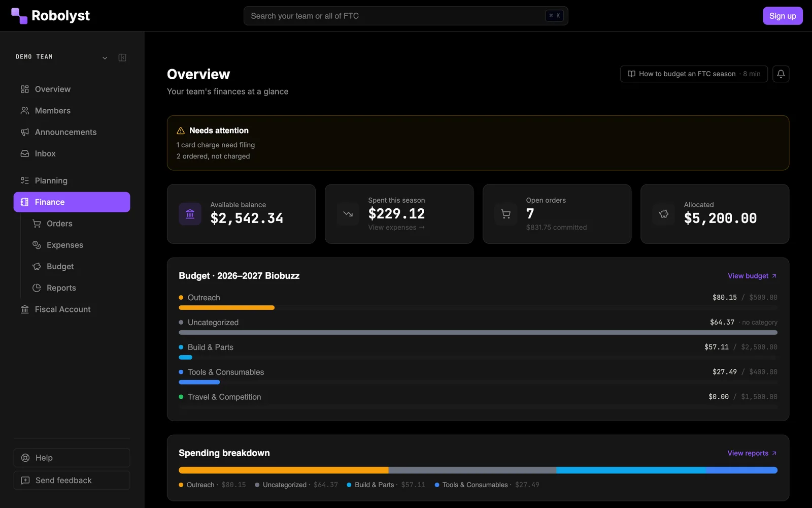The width and height of the screenshot is (812, 508).
Task: Open How to budget an FTC season guide
Action: pos(694,74)
